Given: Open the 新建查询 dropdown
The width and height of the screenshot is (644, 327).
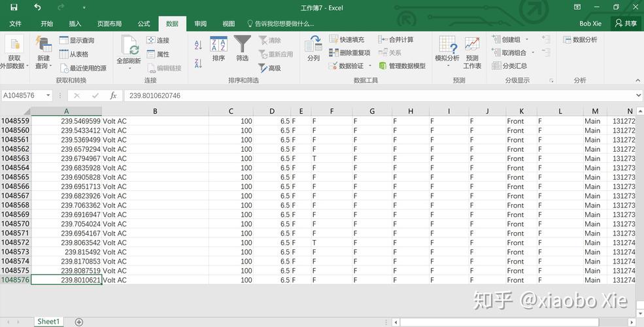Looking at the screenshot, I should click(43, 53).
